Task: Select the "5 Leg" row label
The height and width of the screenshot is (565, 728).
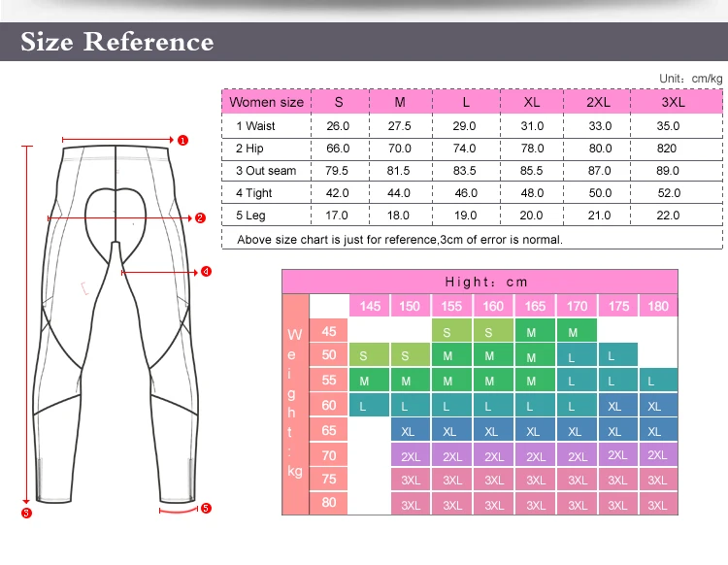Action: tap(250, 215)
